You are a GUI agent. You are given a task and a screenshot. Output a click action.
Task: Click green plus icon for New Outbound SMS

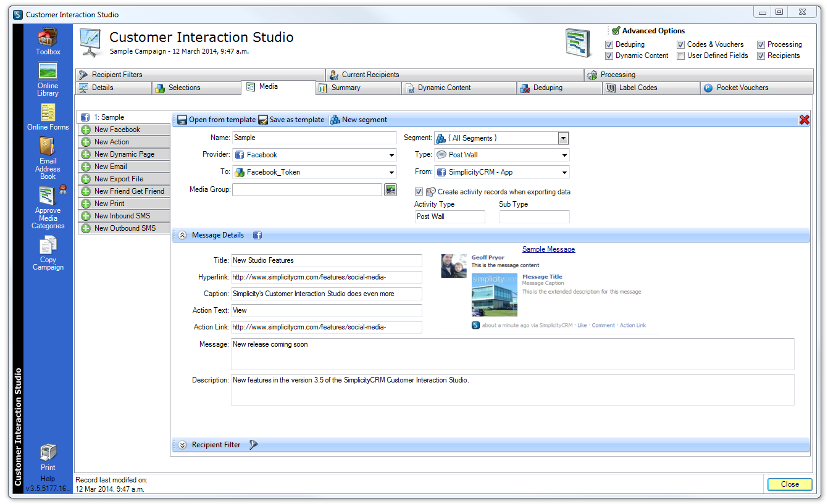86,228
